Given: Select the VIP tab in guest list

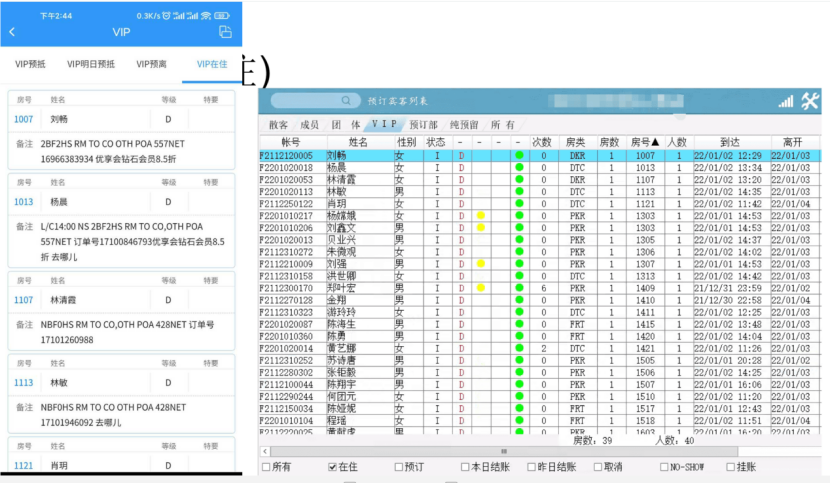Looking at the screenshot, I should [384, 124].
